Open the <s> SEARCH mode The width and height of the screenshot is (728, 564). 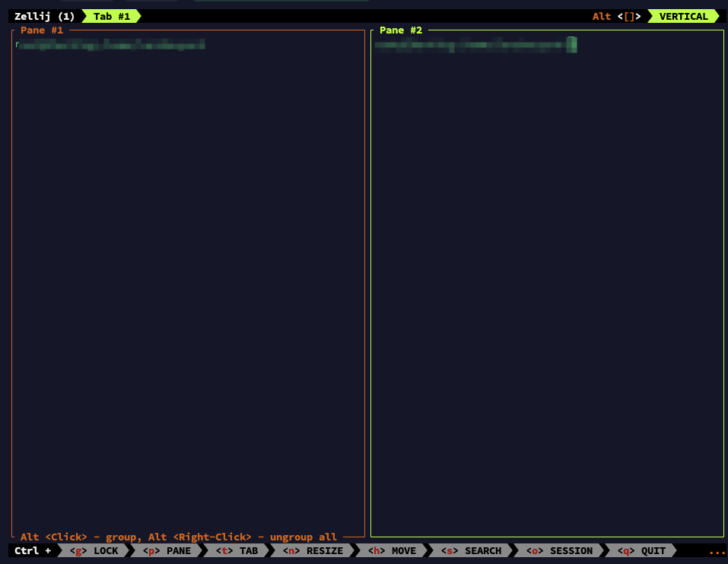point(471,550)
